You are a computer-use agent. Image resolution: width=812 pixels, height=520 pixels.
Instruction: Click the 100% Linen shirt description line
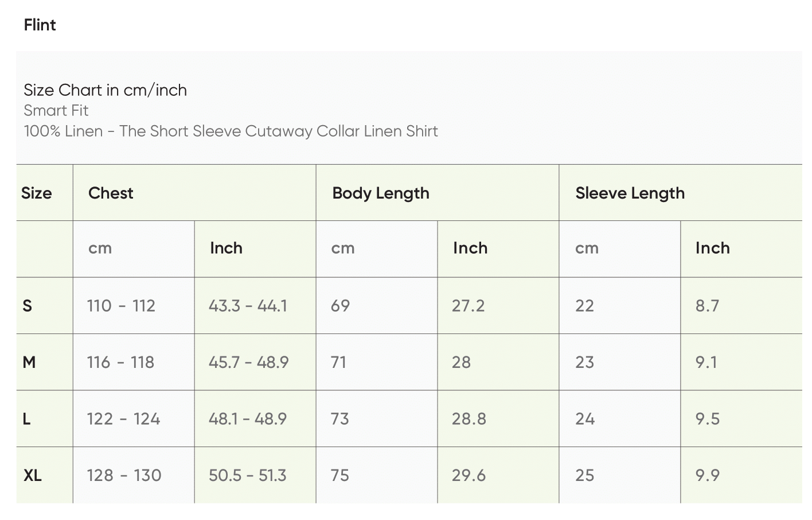point(231,131)
